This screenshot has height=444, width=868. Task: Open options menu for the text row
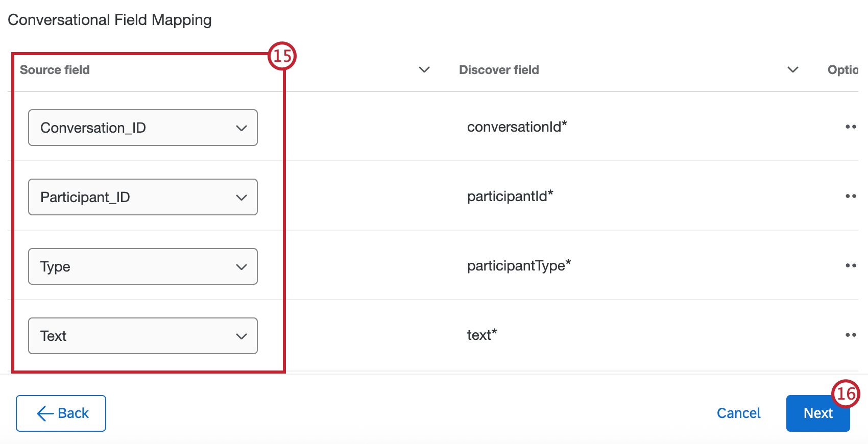click(851, 335)
